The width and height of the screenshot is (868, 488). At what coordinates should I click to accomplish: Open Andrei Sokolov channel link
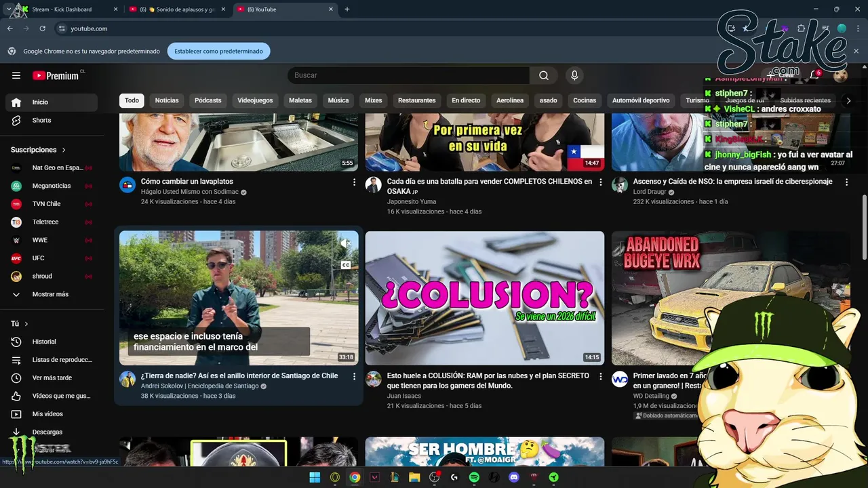pos(199,386)
